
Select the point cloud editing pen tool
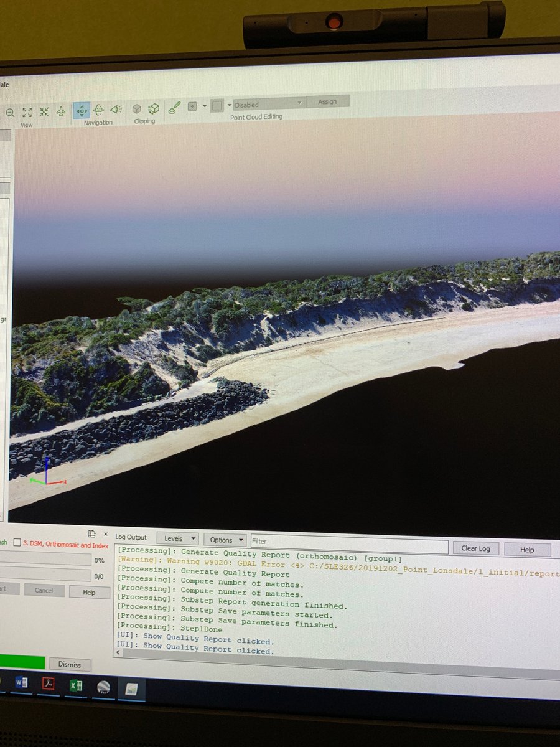pos(175,106)
